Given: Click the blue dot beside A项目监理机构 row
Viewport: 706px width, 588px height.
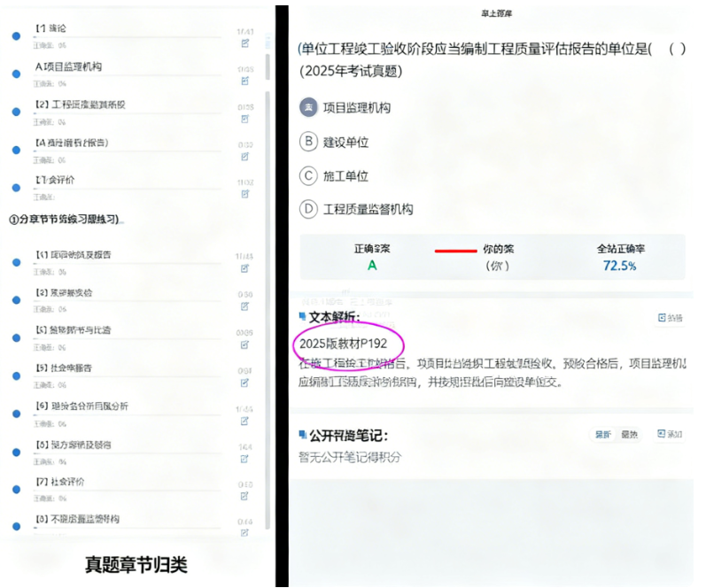Looking at the screenshot, I should tap(16, 73).
